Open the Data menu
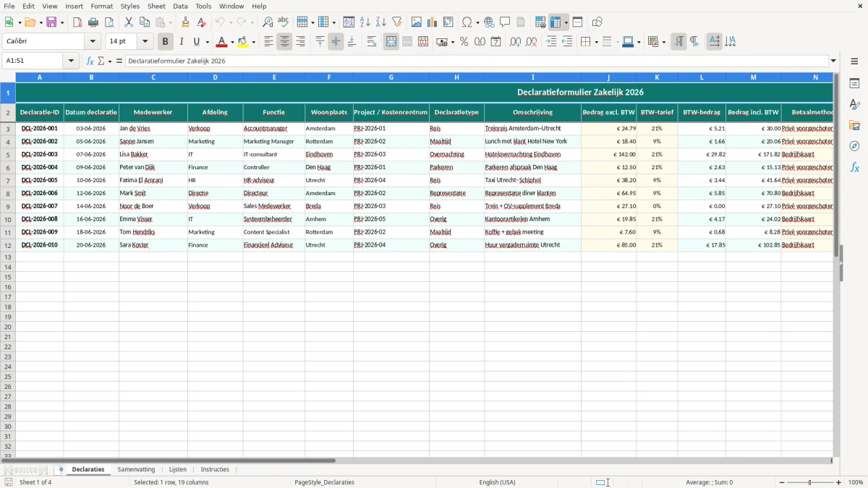Viewport: 868px width, 488px height. (180, 6)
